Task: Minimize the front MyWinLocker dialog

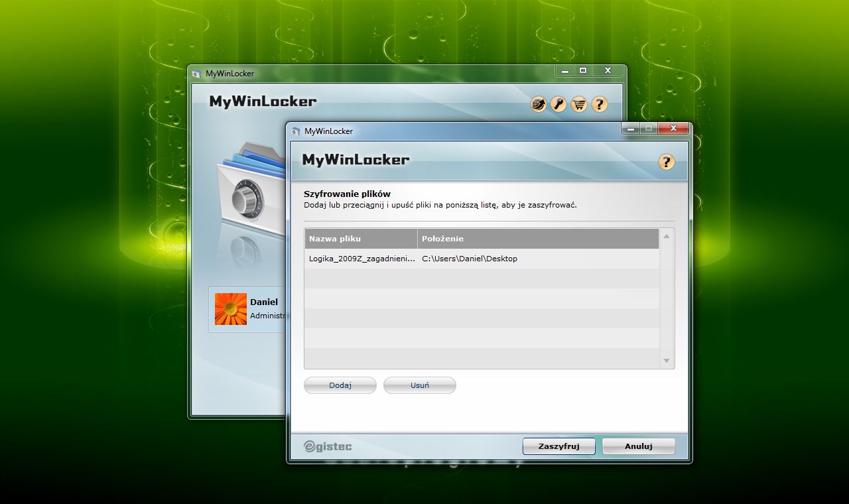Action: coord(631,129)
